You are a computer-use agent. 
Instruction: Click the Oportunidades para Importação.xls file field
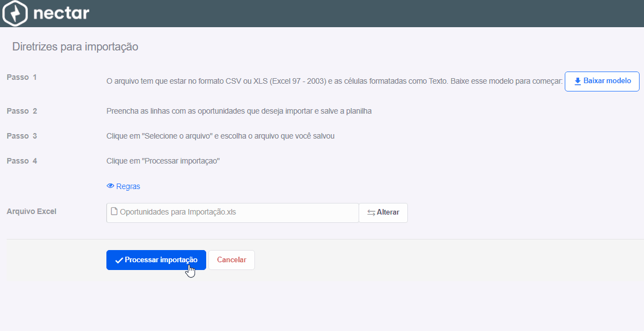pyautogui.click(x=232, y=213)
